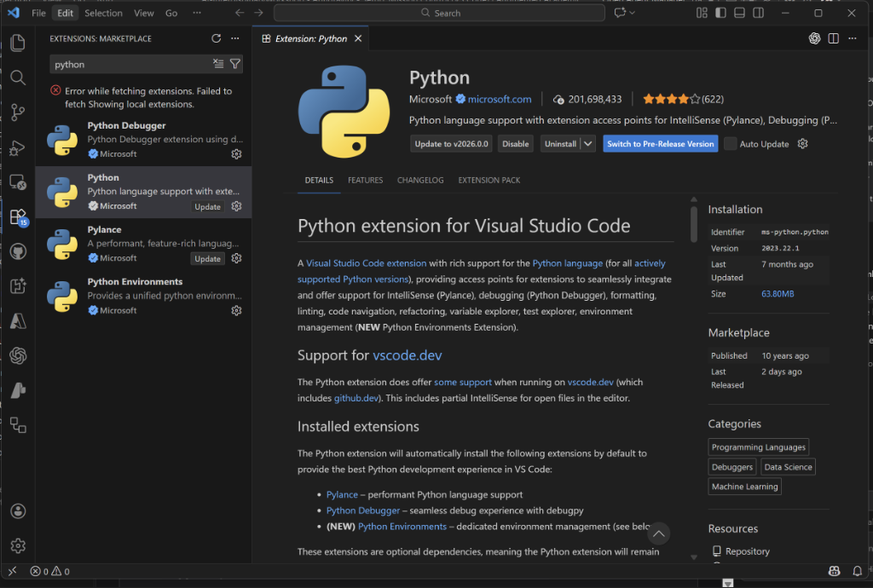
Task: Open notifications bell in status bar
Action: pyautogui.click(x=858, y=571)
